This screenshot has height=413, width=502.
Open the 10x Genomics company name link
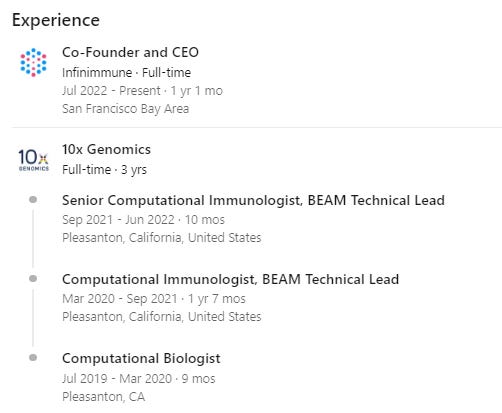point(106,149)
